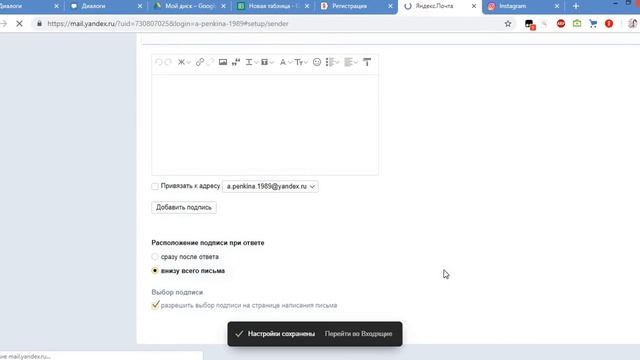Toggle bold (Ж) formatting in editor

181,62
